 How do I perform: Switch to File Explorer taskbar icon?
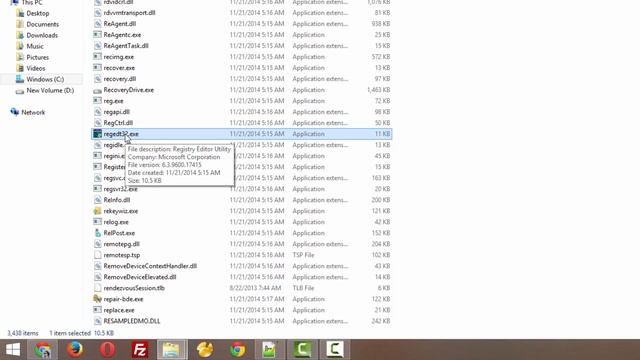click(x=172, y=349)
